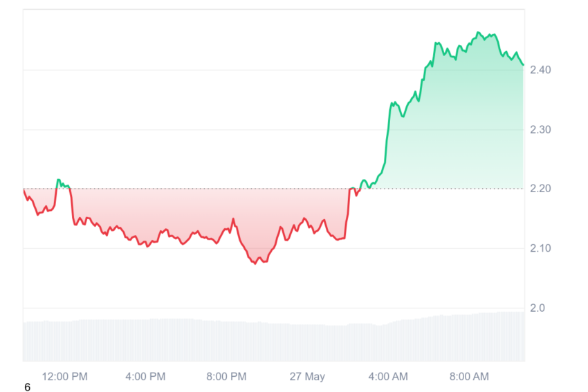Click the number 6 at the bottom-left corner
Image resolution: width=588 pixels, height=392 pixels.
click(x=27, y=387)
